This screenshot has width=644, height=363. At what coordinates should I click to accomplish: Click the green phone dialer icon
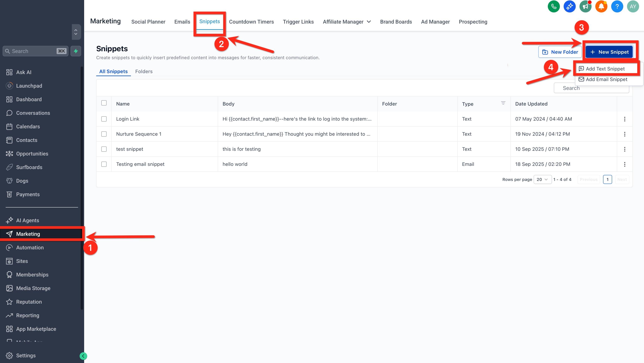pyautogui.click(x=553, y=6)
